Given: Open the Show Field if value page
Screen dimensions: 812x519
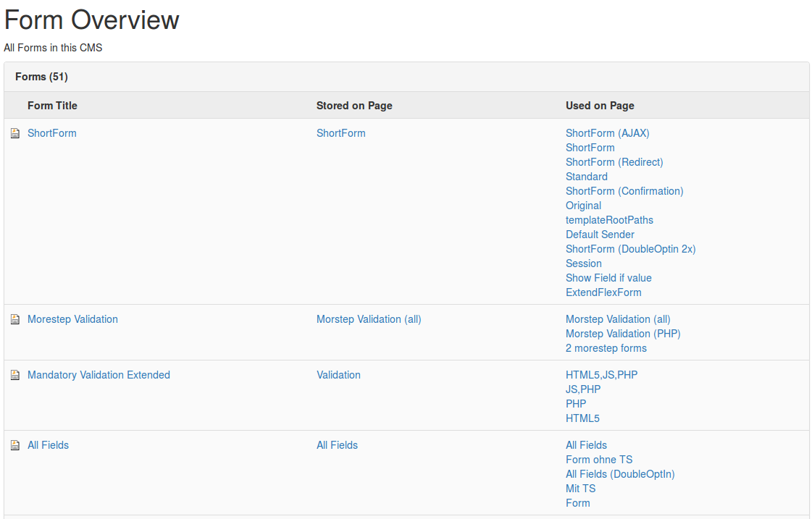Looking at the screenshot, I should [608, 278].
